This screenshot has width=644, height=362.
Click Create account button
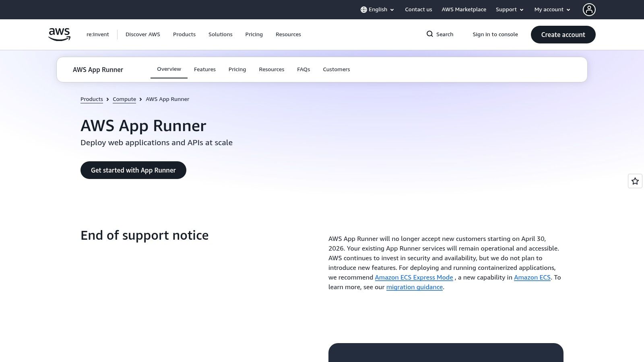click(x=563, y=35)
